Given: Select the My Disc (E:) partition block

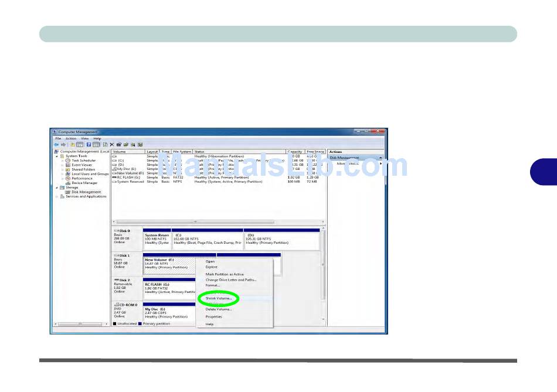Looking at the screenshot, I should pos(169,311).
